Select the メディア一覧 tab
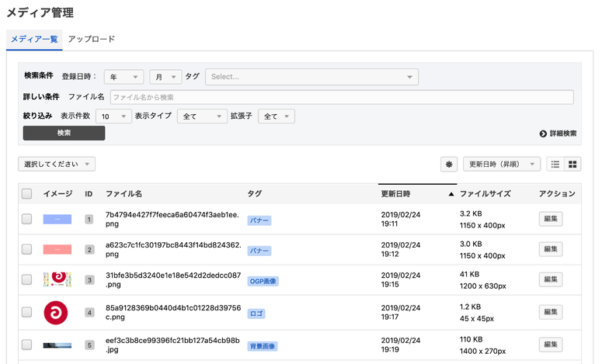The image size is (602, 364). pos(33,39)
